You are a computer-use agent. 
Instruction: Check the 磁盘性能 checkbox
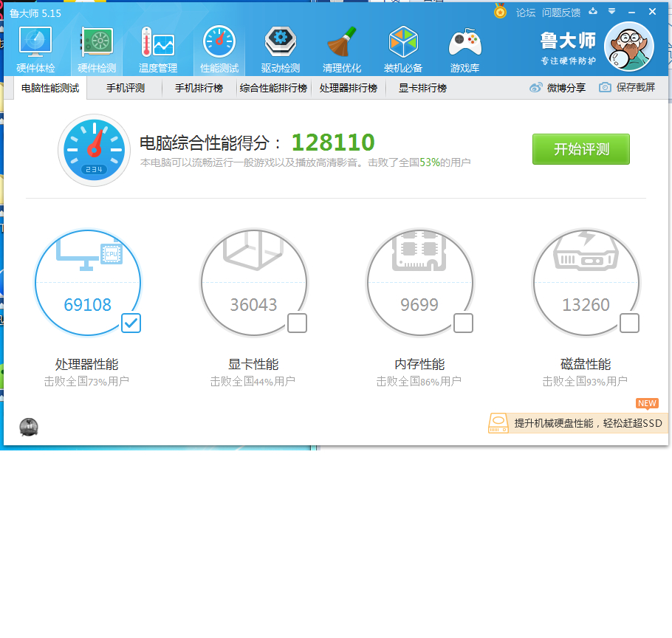pos(629,323)
